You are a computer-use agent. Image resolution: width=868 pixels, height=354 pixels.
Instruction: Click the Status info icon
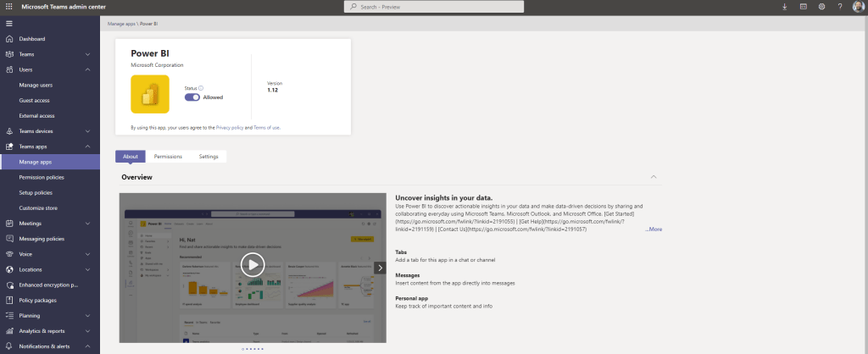pyautogui.click(x=201, y=87)
